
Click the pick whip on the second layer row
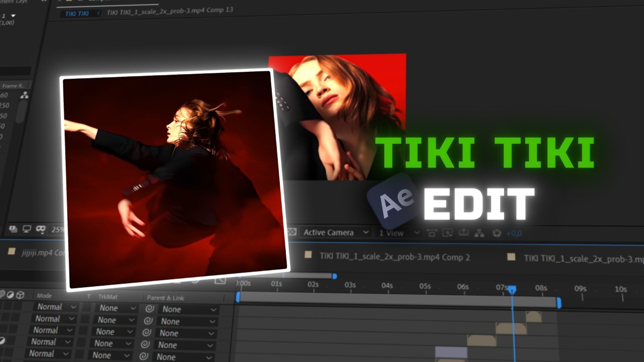pos(148,321)
